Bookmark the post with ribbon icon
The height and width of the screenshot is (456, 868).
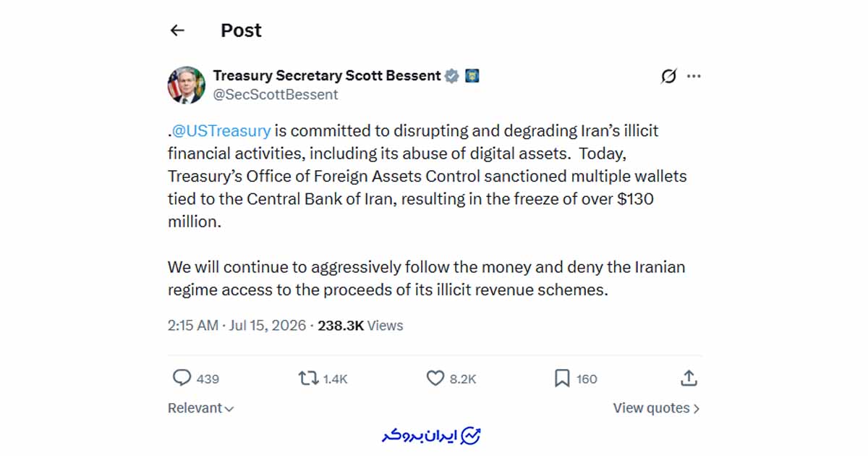point(562,379)
